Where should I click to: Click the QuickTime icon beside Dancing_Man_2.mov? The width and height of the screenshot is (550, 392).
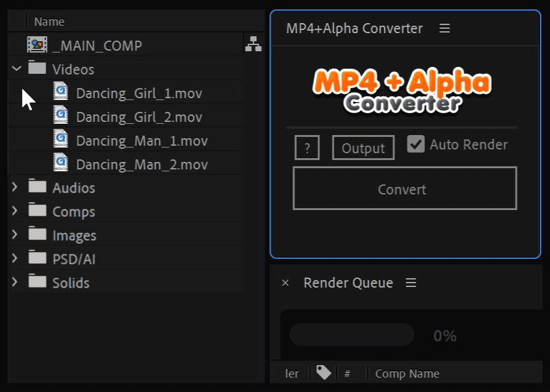[x=60, y=164]
